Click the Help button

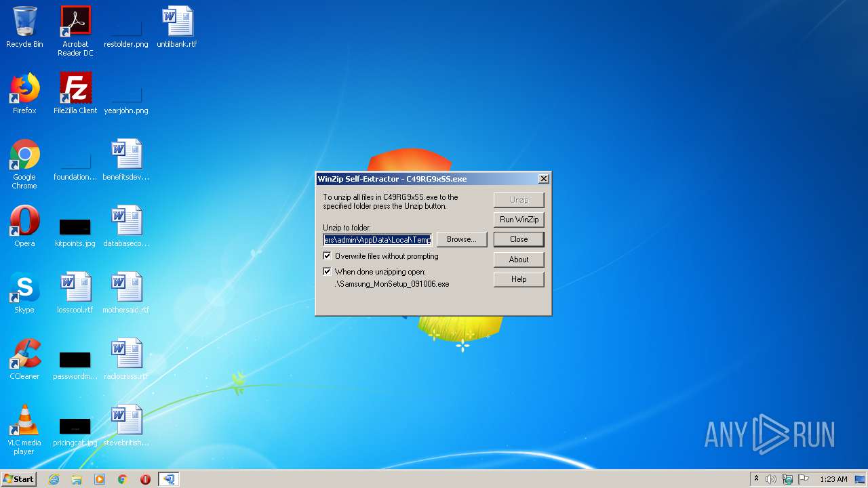point(519,279)
